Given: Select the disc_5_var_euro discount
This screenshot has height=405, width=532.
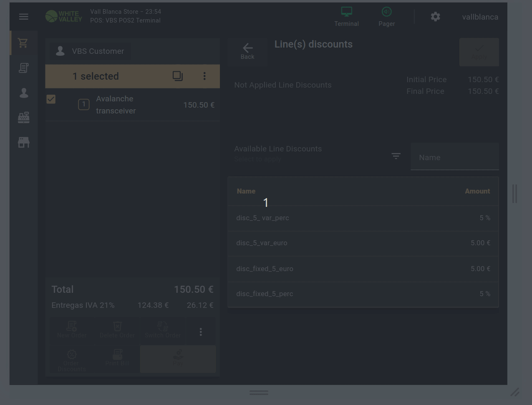Looking at the screenshot, I should point(363,243).
